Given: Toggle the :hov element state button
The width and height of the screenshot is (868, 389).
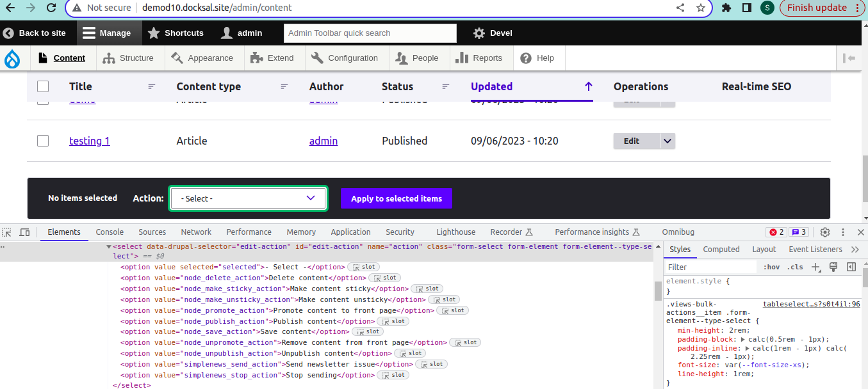Looking at the screenshot, I should pos(773,267).
